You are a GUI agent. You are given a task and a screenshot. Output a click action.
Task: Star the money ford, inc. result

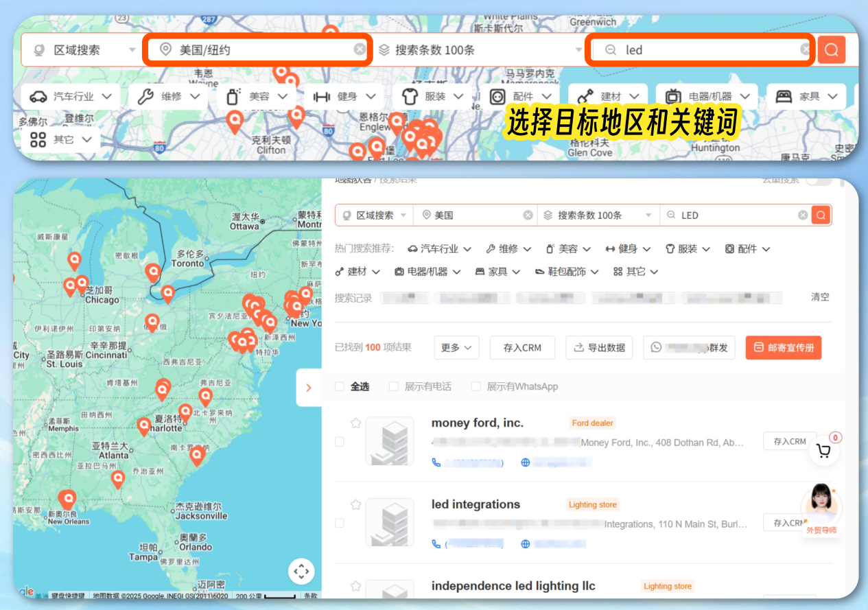(x=355, y=423)
